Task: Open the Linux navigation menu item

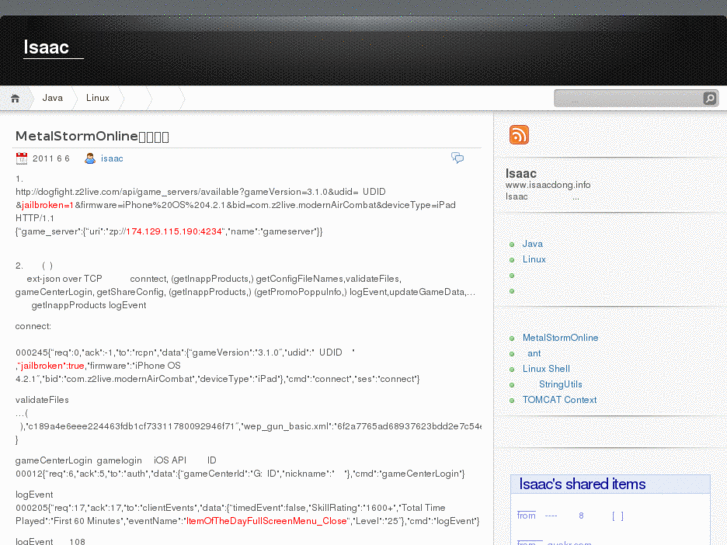Action: click(x=98, y=98)
